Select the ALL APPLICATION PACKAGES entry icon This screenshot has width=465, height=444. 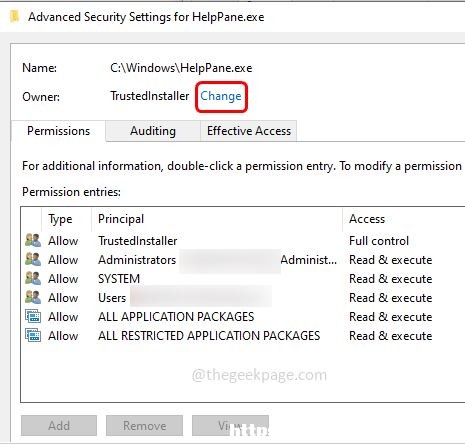click(33, 316)
